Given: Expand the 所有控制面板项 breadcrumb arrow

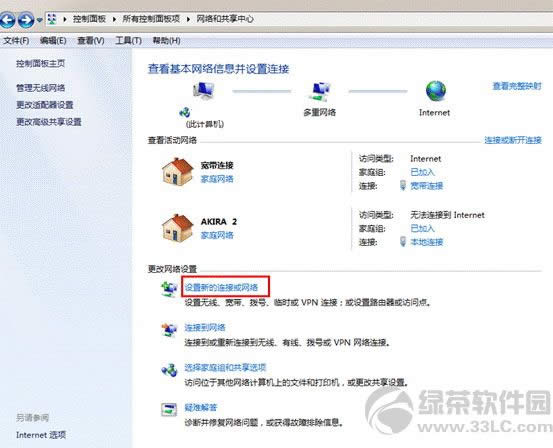Looking at the screenshot, I should pyautogui.click(x=188, y=19).
